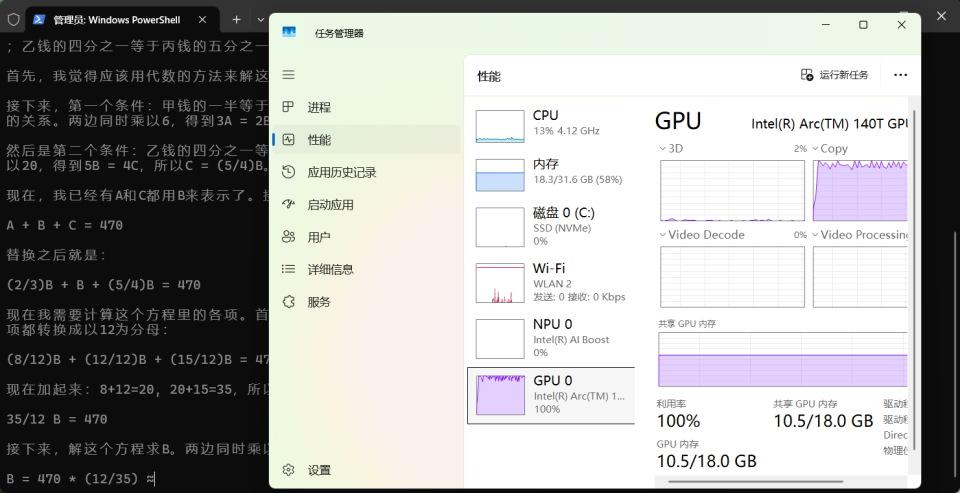The height and width of the screenshot is (493, 960).
Task: Click the 进程 grid icon in sidebar
Action: click(x=288, y=108)
